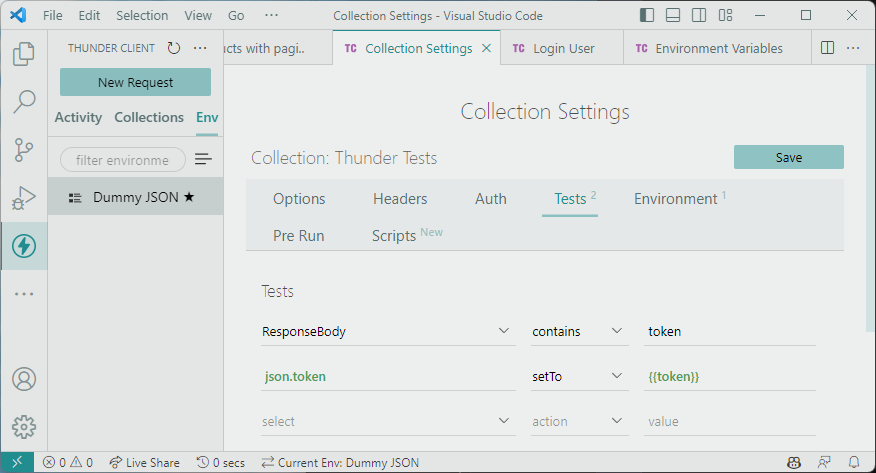
Task: Open the feedback/accounts status icon
Action: (824, 462)
